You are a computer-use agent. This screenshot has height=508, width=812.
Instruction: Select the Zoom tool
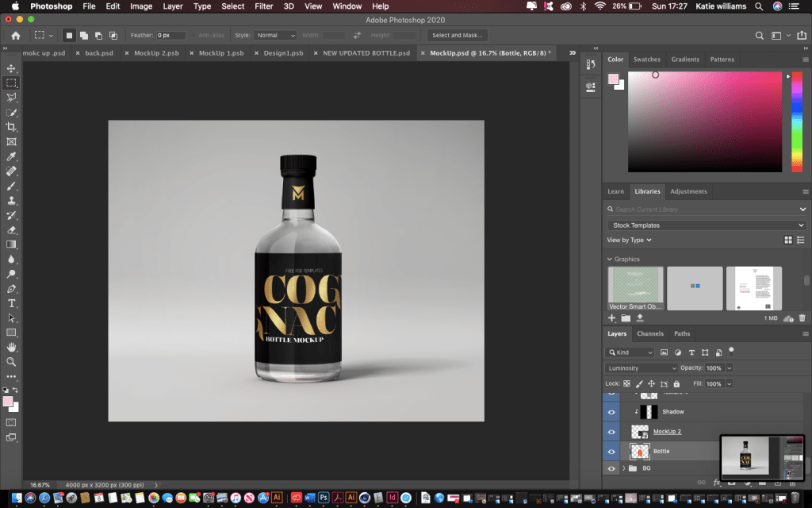coord(11,362)
